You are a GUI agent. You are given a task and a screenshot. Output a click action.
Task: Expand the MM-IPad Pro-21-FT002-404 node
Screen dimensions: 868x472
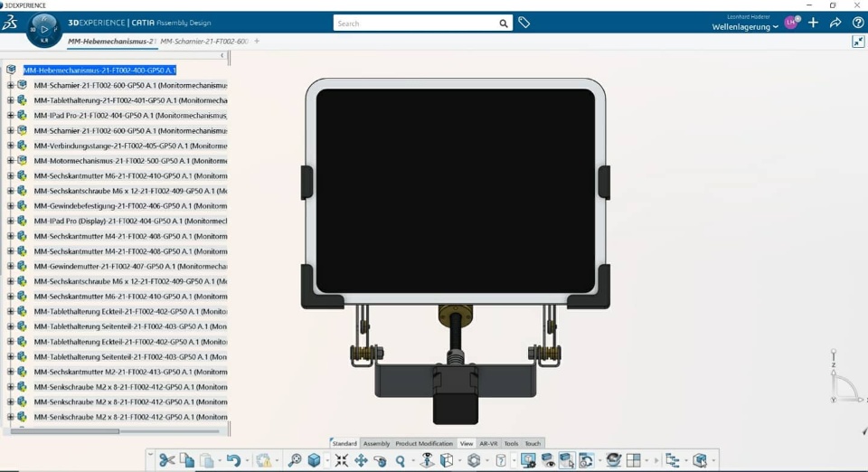10,115
